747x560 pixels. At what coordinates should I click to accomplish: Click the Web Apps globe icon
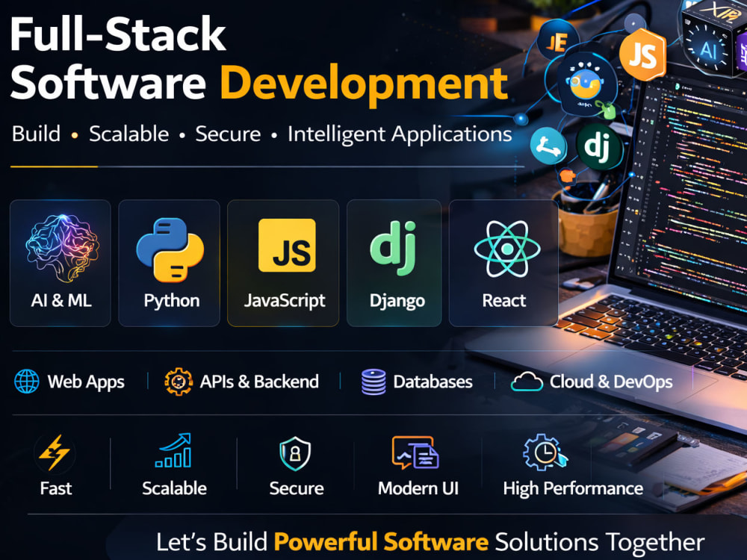27,382
